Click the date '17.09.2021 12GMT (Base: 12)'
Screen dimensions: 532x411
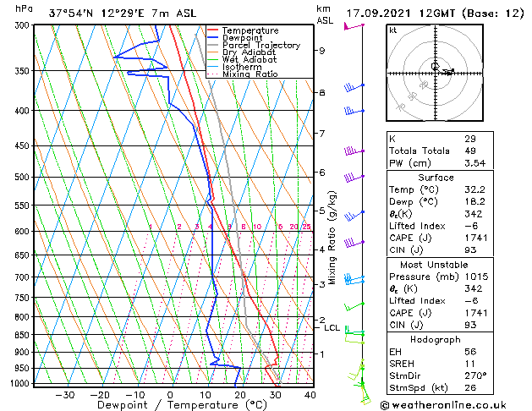pyautogui.click(x=435, y=14)
